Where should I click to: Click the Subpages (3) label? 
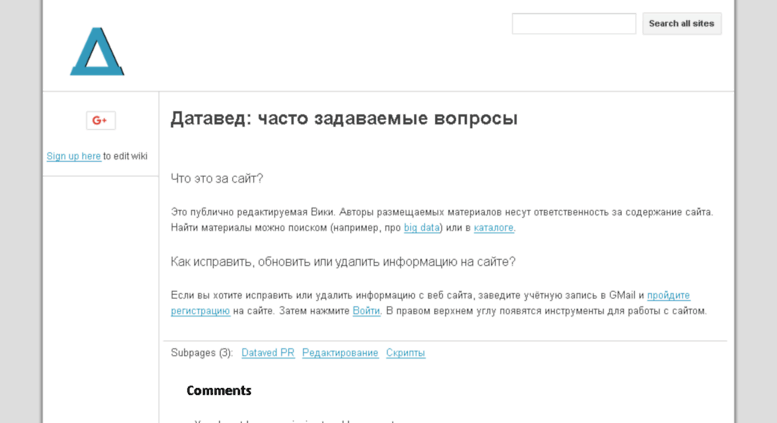coord(202,353)
